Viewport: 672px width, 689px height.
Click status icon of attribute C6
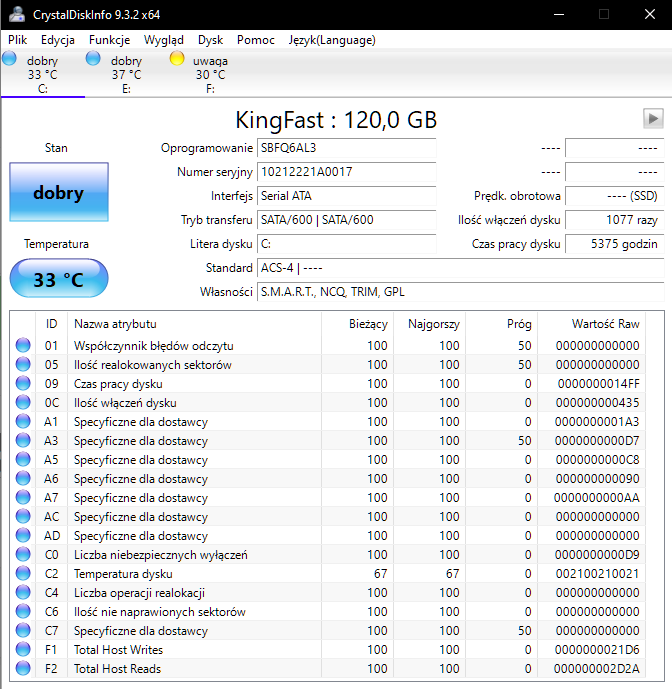click(x=23, y=611)
